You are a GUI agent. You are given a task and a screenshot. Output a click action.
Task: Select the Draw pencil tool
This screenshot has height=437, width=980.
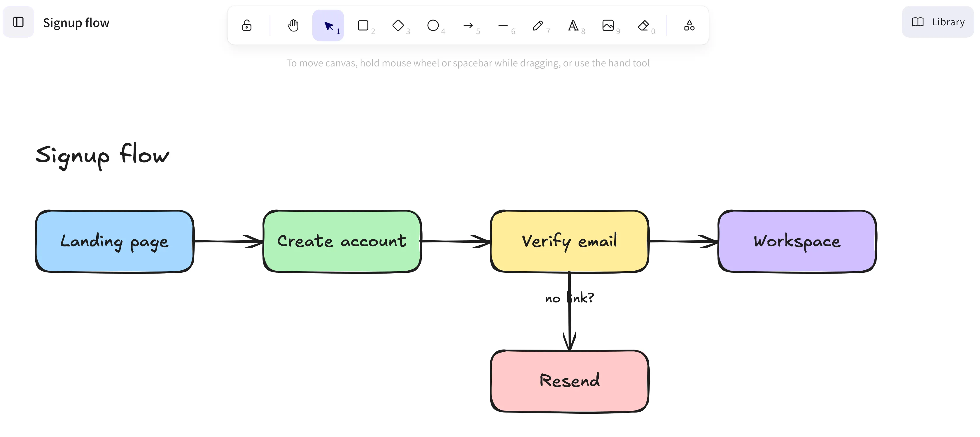tap(538, 25)
